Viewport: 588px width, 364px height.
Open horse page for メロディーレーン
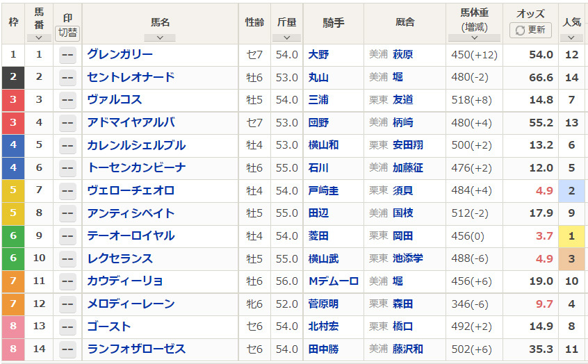click(x=131, y=304)
